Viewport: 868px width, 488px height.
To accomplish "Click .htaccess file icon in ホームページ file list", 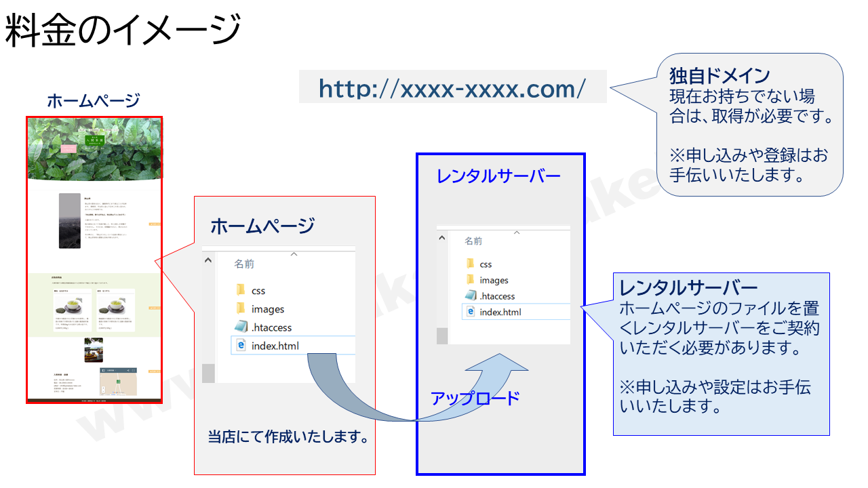I will click(x=240, y=327).
